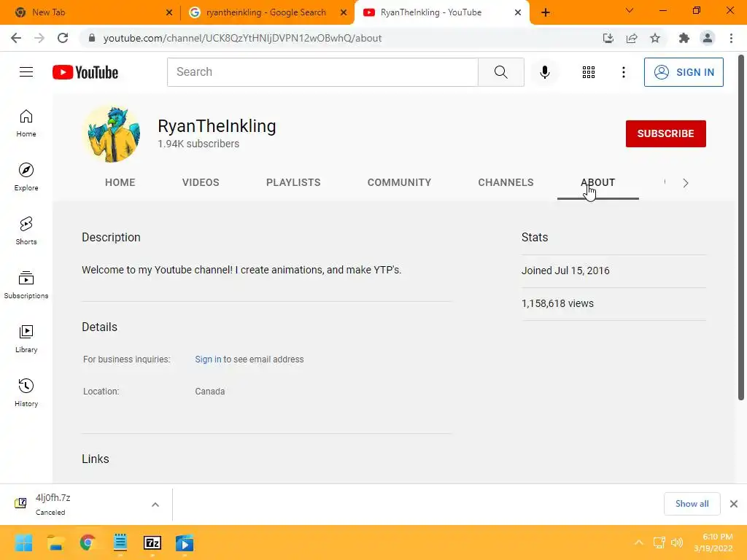747x560 pixels.
Task: Open File Explorer from the taskbar
Action: point(55,542)
